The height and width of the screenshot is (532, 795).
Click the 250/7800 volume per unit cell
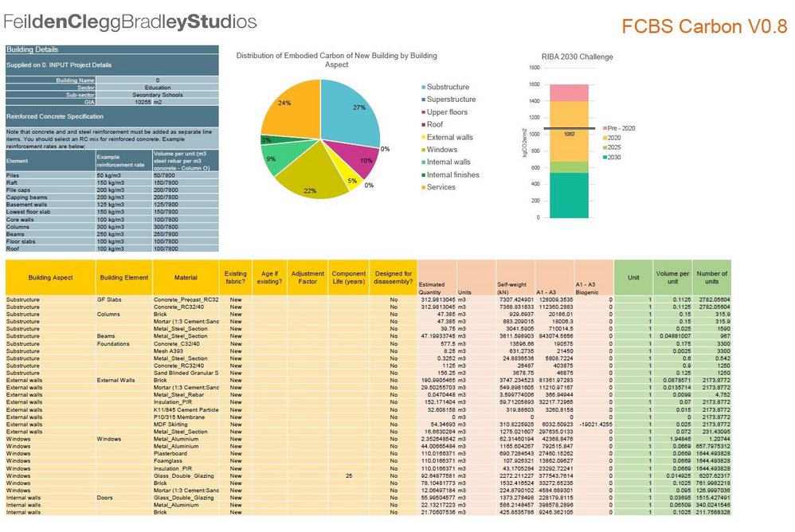point(186,235)
